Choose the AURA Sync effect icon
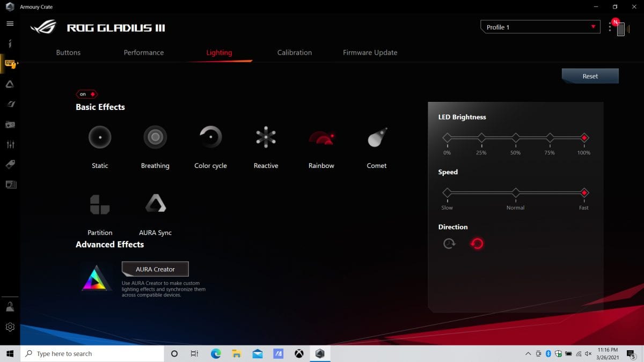The height and width of the screenshot is (362, 644). (x=155, y=204)
